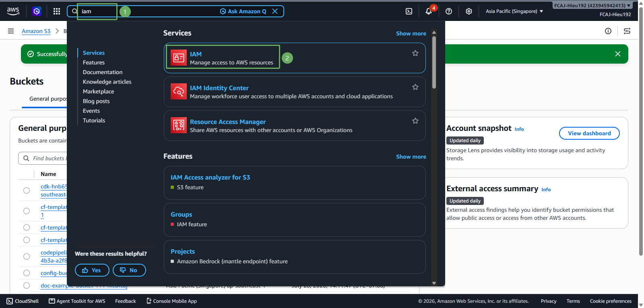Viewport: 644px width, 308px height.
Task: Select radio button for config-bucket row
Action: pos(27,273)
